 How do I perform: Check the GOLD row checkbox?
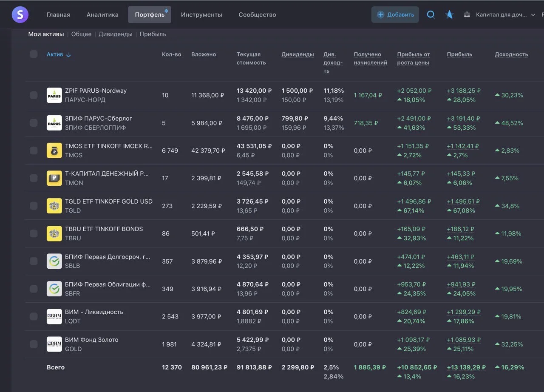[x=34, y=344]
